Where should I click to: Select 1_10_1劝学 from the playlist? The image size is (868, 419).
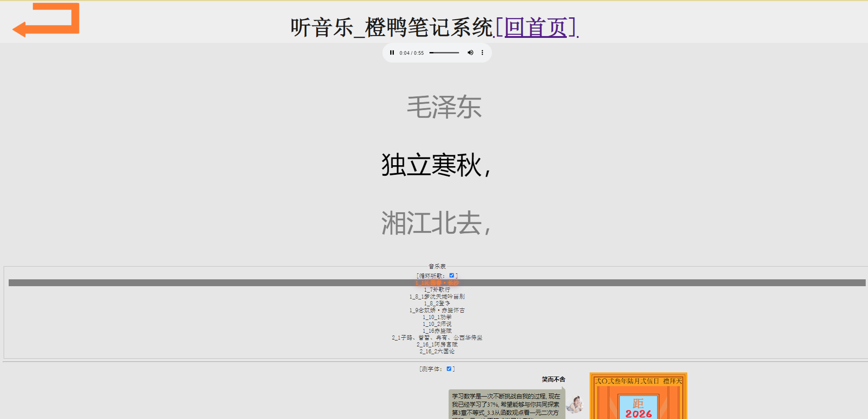pos(437,317)
